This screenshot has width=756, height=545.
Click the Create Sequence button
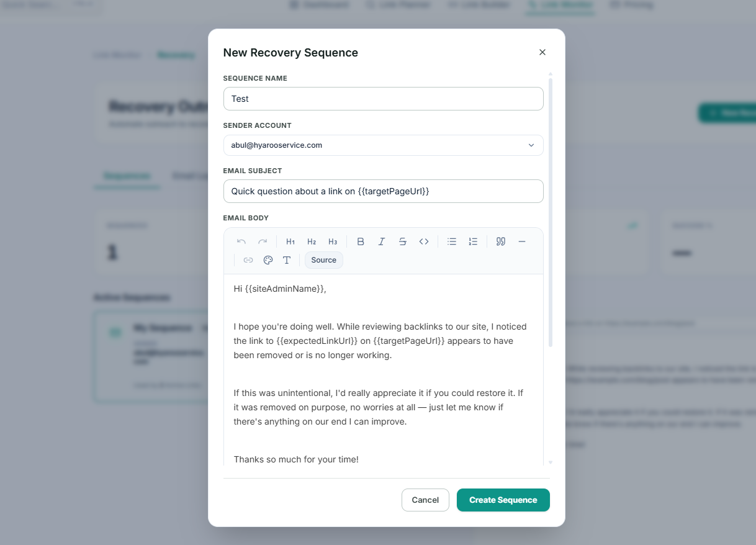pos(503,500)
